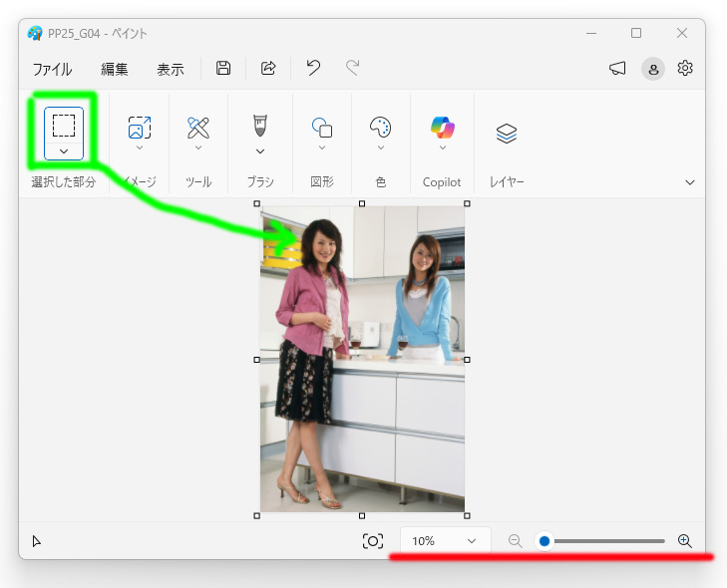The image size is (727, 588).
Task: Undo the last action
Action: point(313,68)
